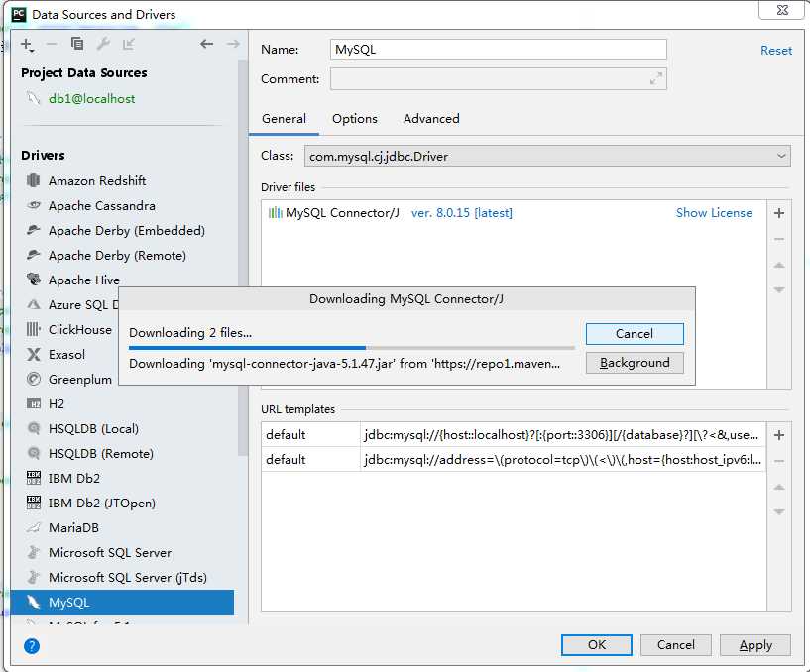810x672 pixels.
Task: Click the Exasol driver icon
Action: (x=33, y=355)
